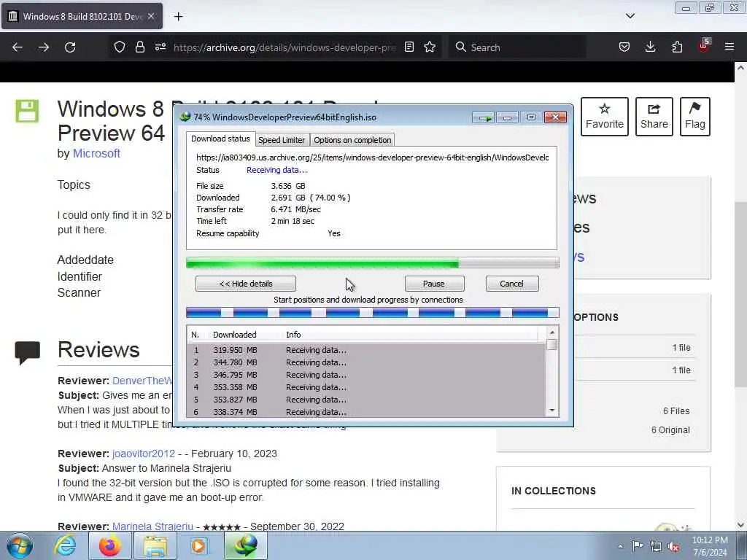The image size is (747, 560).
Task: Click the N. column header
Action: click(x=196, y=335)
